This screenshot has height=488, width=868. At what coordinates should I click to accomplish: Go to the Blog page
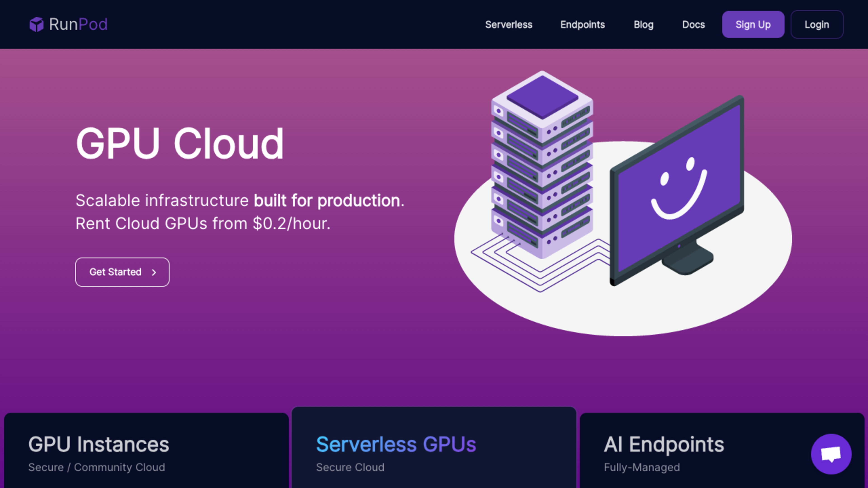click(x=643, y=25)
